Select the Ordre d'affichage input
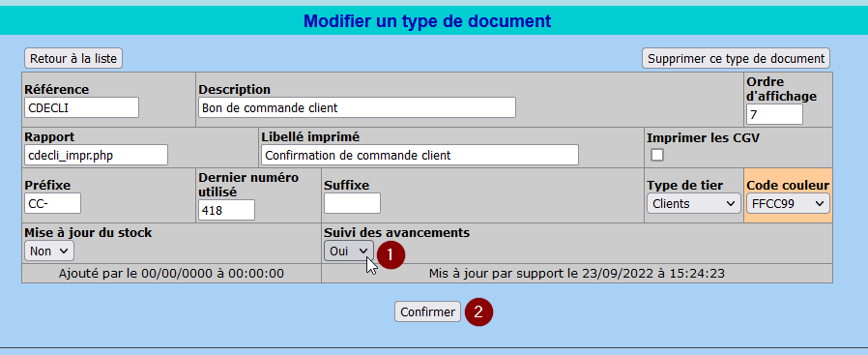Screen dimensions: 868x355 tap(774, 115)
